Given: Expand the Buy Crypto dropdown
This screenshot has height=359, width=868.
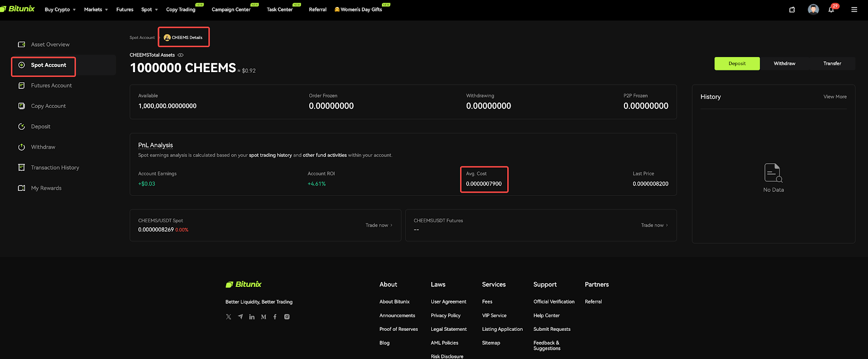Looking at the screenshot, I should click(60, 10).
